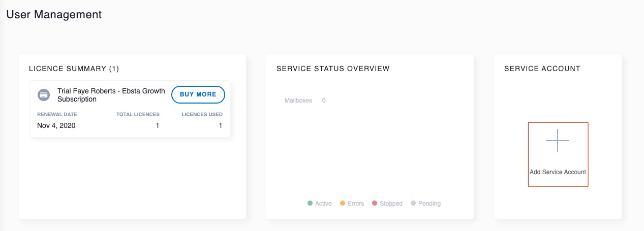The height and width of the screenshot is (231, 644).
Task: Click the Nov 4, 2020 renewal date
Action: pos(56,125)
